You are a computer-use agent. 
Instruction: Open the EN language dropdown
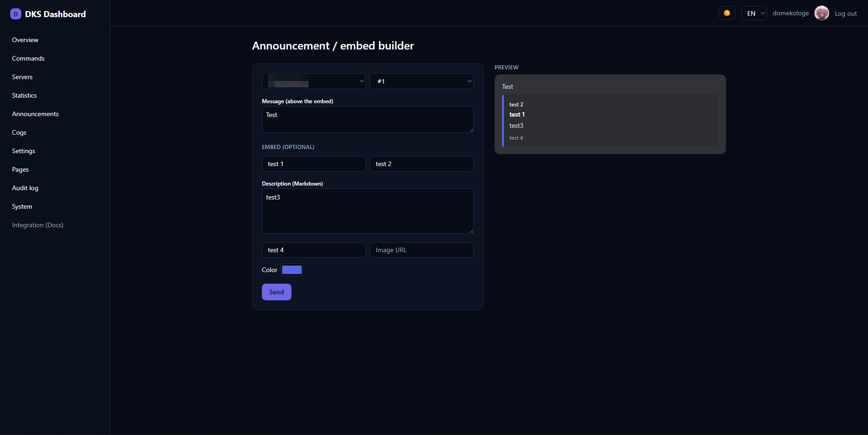pyautogui.click(x=754, y=13)
